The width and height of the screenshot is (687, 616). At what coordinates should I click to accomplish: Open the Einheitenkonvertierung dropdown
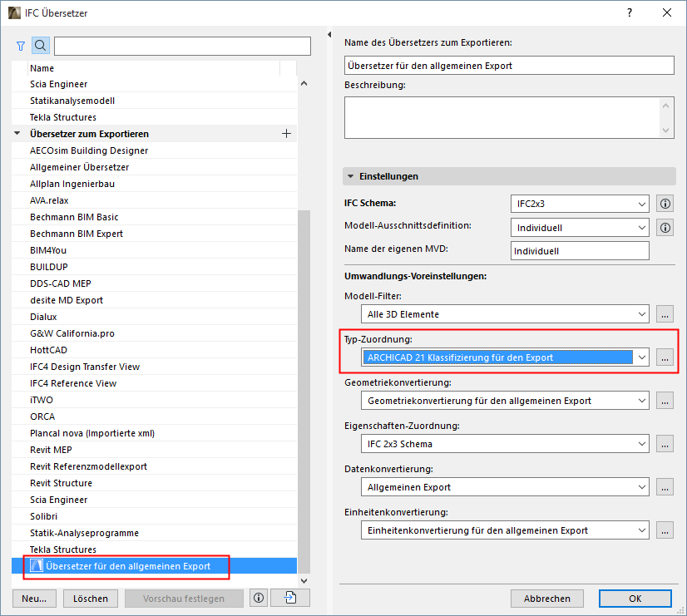(x=505, y=530)
